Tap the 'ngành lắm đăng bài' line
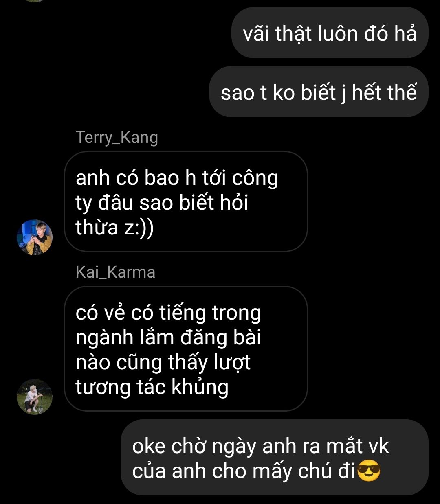The width and height of the screenshot is (440, 504). point(168,337)
